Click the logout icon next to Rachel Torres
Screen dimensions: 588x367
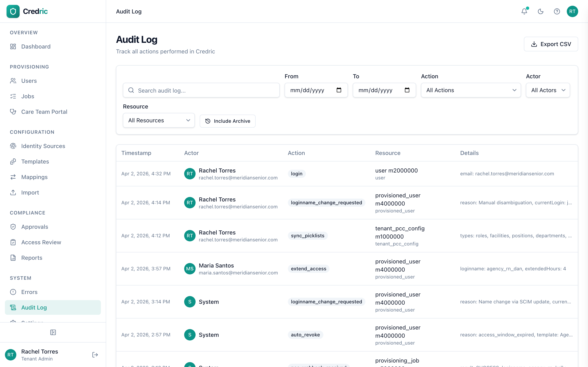tap(95, 355)
